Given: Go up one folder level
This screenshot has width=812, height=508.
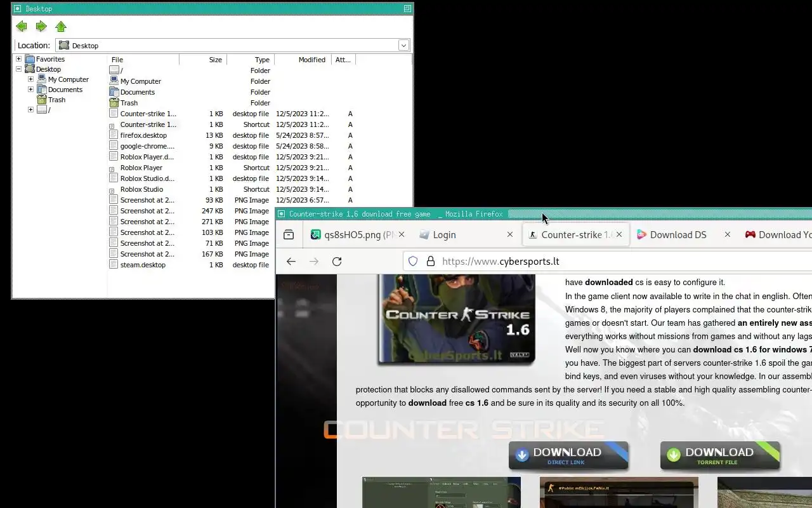Looking at the screenshot, I should [61, 26].
